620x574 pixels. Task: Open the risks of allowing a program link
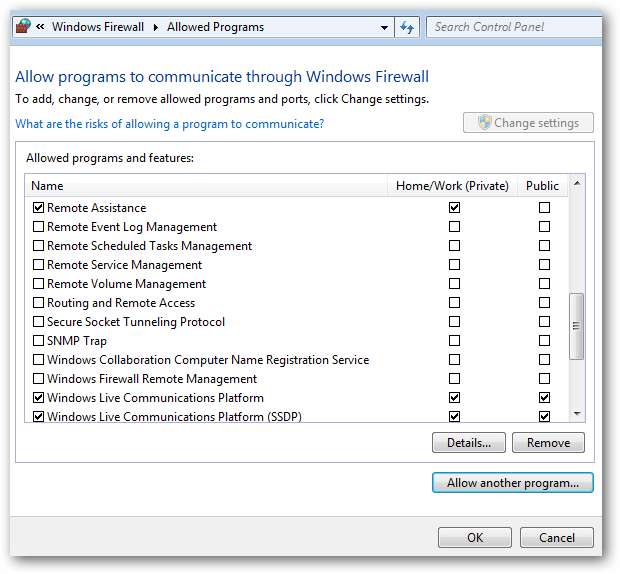(x=170, y=124)
